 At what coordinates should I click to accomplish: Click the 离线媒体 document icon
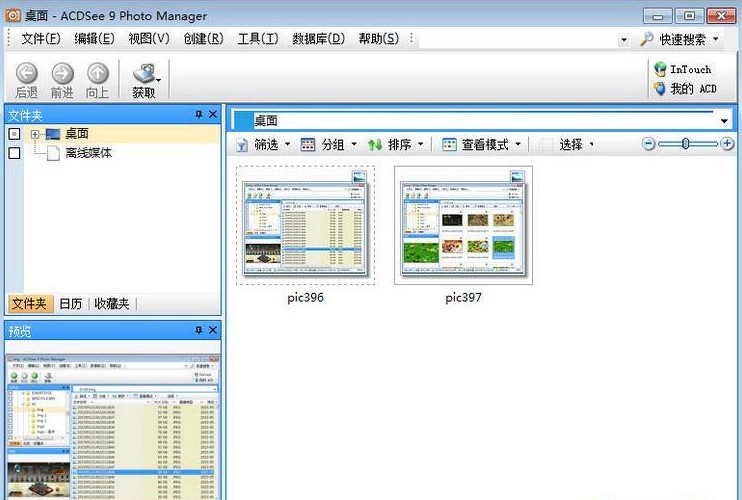click(53, 153)
